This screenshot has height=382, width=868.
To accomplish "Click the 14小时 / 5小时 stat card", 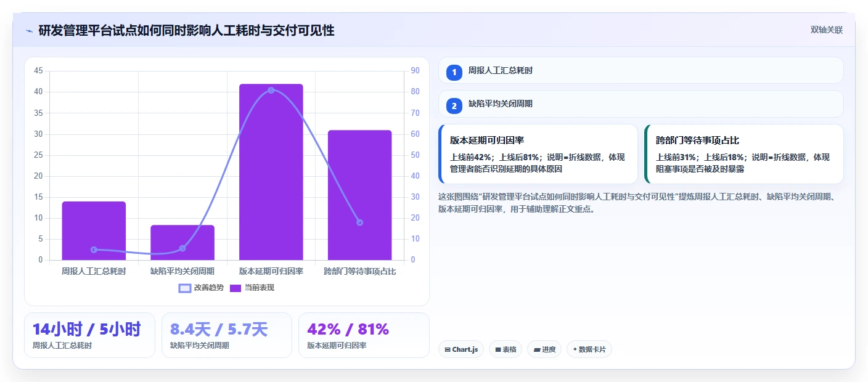I will (x=89, y=335).
